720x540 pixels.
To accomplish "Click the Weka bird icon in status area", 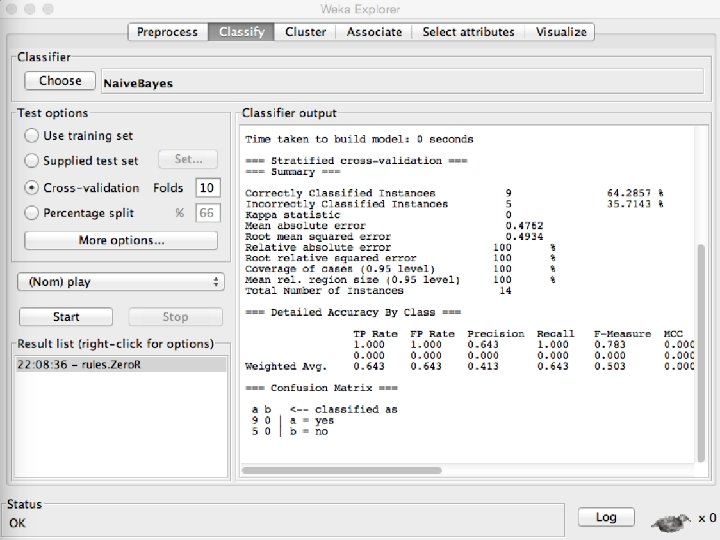I will click(670, 521).
